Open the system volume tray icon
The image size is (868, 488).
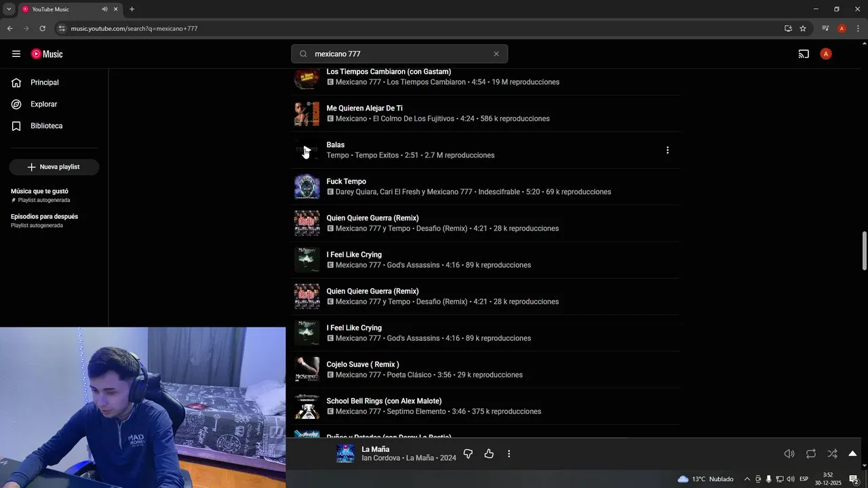790,479
